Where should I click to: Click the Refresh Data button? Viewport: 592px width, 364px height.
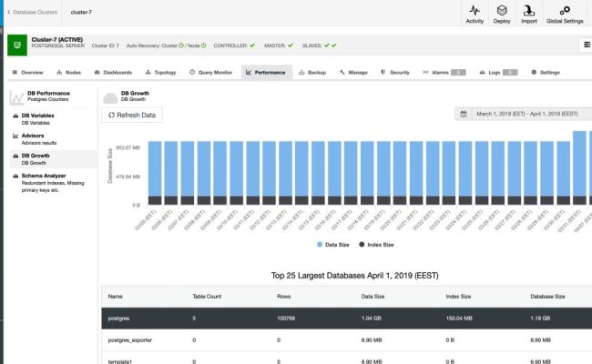click(x=132, y=115)
